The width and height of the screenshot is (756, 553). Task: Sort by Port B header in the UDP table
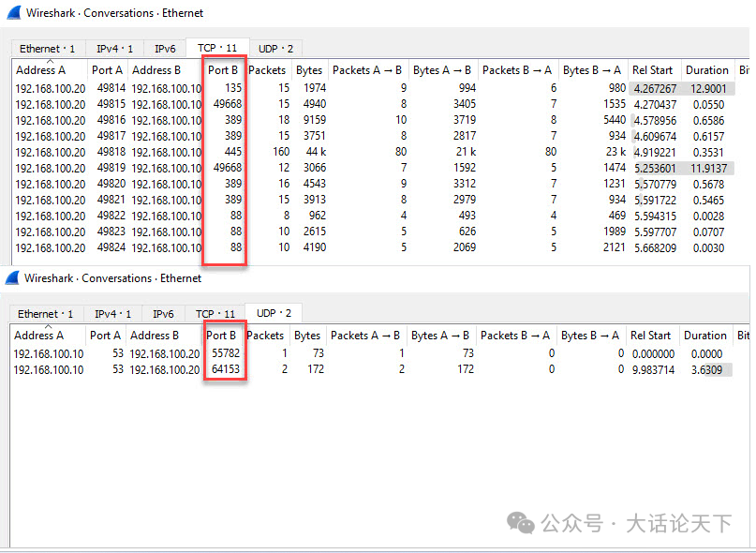(x=221, y=336)
